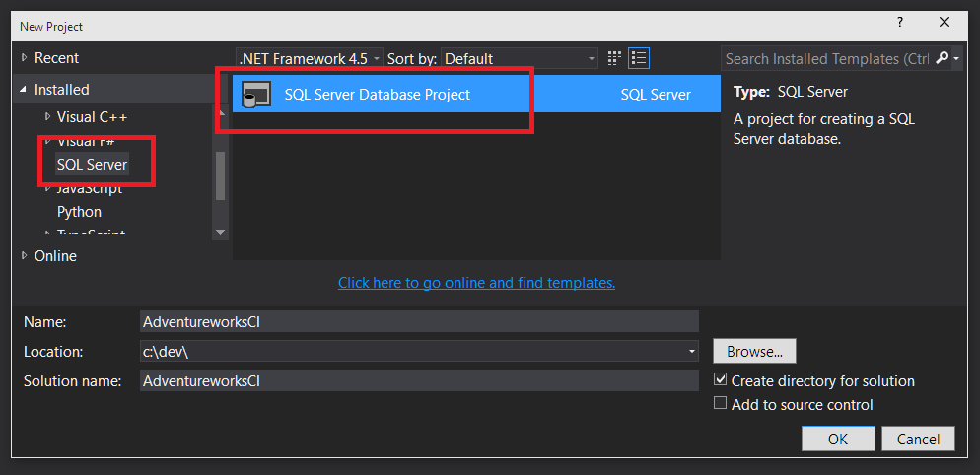Select Python in the template tree
Image resolution: width=980 pixels, height=475 pixels.
coord(79,211)
